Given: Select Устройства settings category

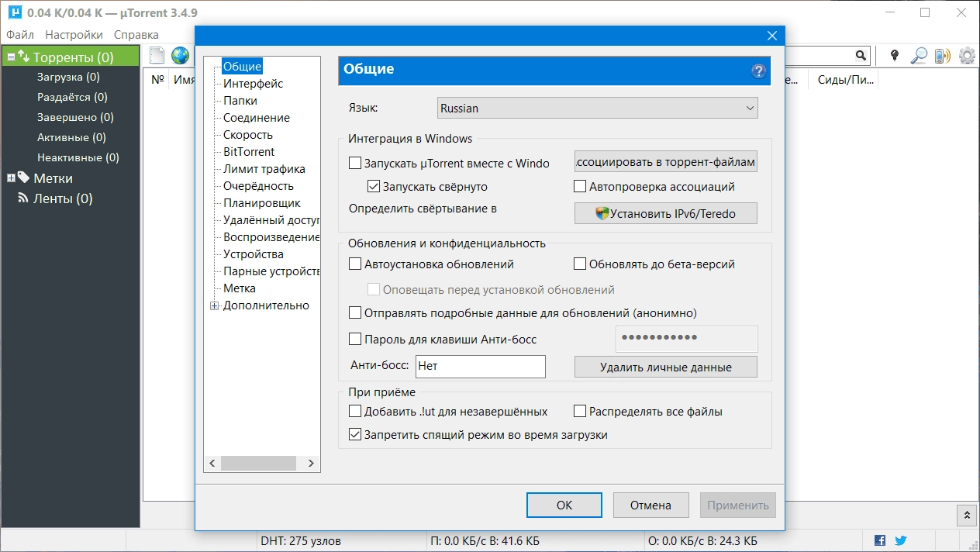Looking at the screenshot, I should pyautogui.click(x=254, y=254).
